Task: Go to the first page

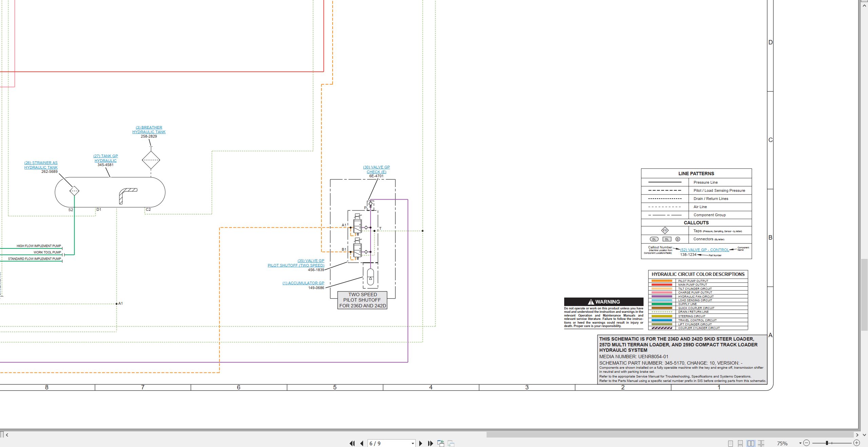Action: [352, 443]
